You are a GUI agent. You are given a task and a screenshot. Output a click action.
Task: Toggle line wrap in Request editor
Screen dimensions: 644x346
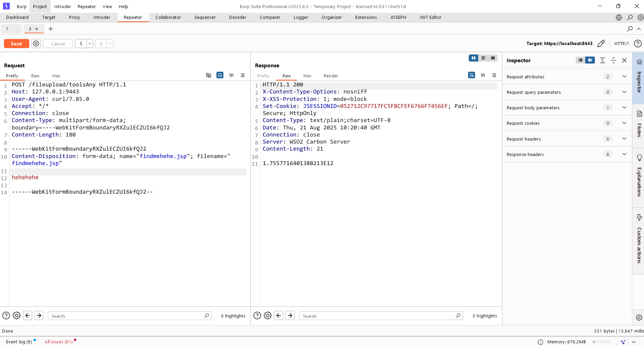(x=220, y=75)
